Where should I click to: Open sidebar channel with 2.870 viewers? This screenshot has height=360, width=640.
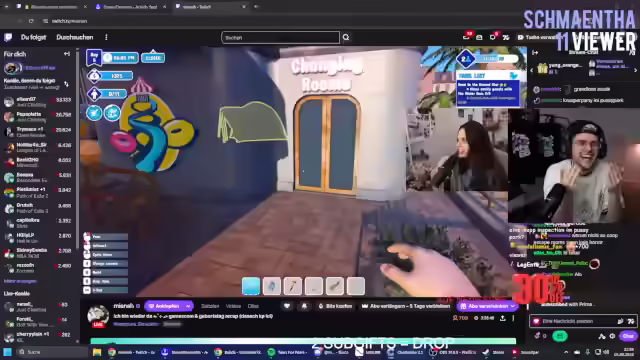(x=38, y=238)
